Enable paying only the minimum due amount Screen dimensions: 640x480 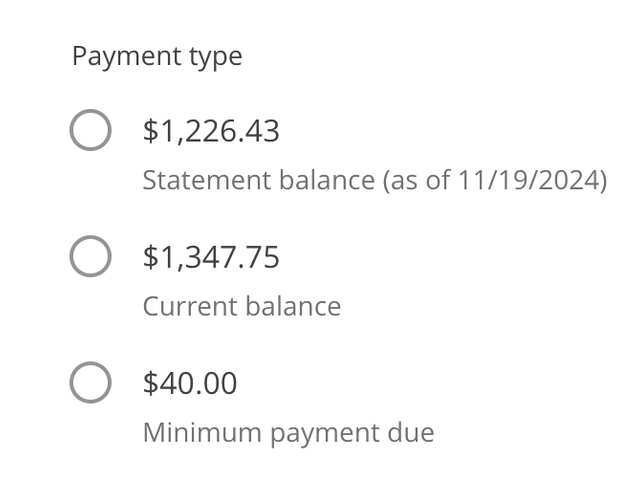(90, 384)
